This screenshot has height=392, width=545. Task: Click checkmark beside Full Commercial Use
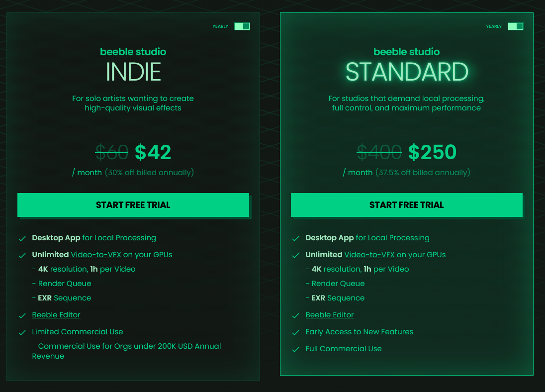(x=295, y=349)
